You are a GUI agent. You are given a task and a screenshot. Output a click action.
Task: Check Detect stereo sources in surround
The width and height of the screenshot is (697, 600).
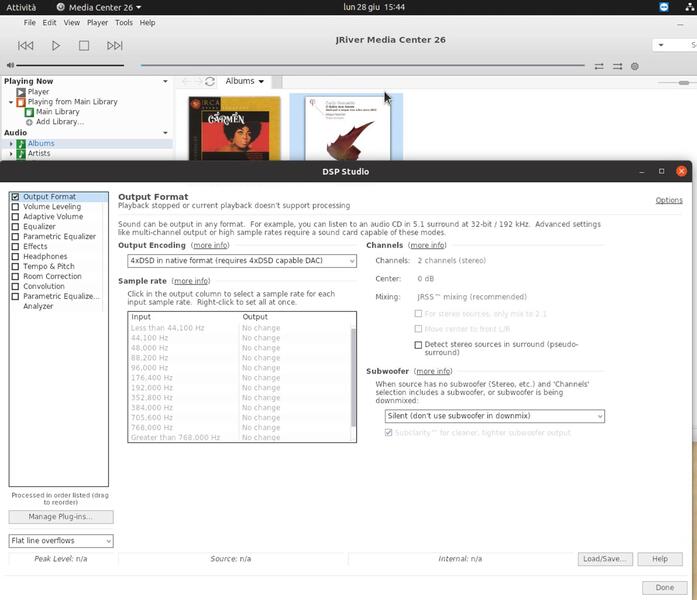tap(418, 345)
